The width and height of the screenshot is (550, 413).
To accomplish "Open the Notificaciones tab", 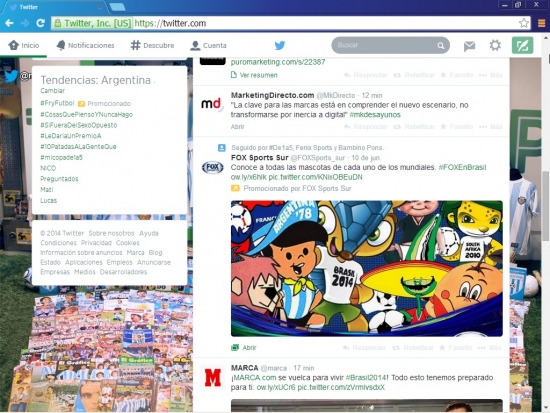I will tap(85, 45).
